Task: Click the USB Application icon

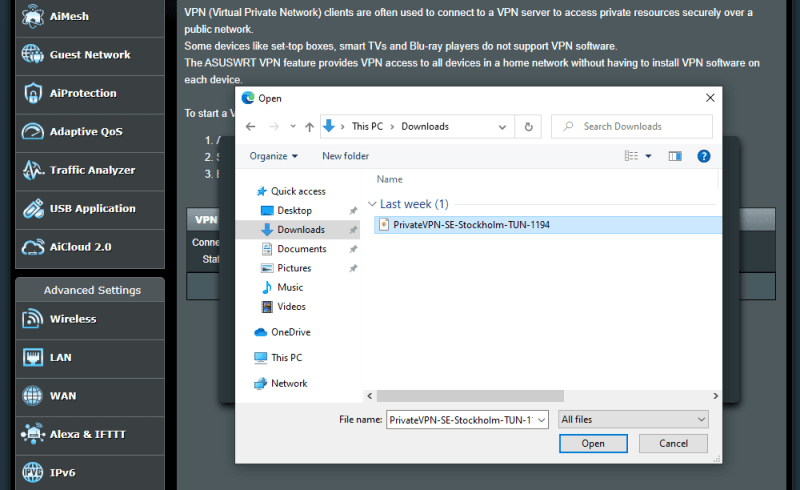Action: (x=33, y=208)
